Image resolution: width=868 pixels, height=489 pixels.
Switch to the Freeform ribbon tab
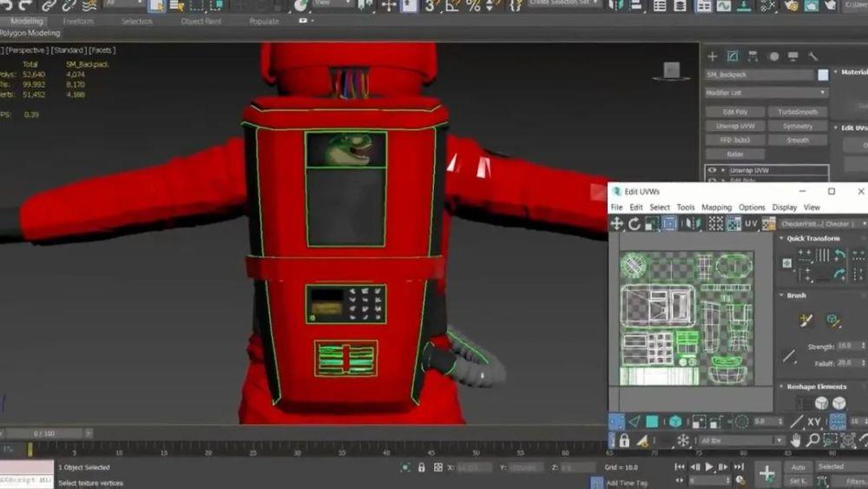[78, 21]
